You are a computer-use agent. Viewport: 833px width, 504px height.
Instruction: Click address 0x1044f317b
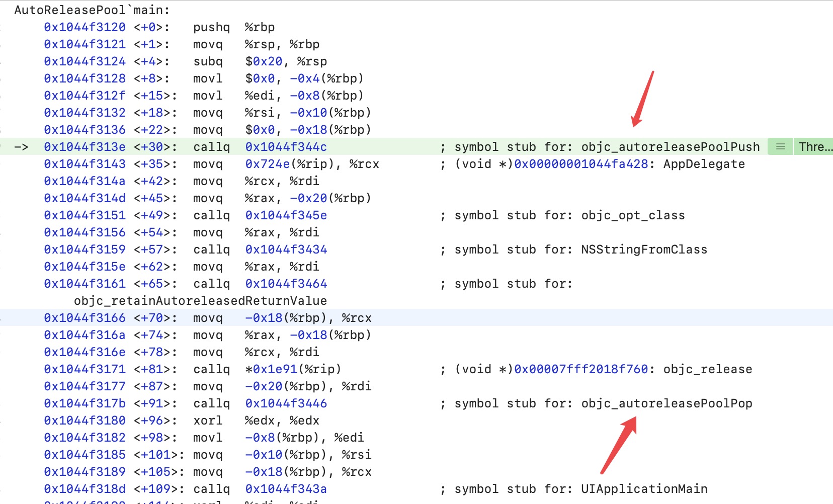pos(85,403)
